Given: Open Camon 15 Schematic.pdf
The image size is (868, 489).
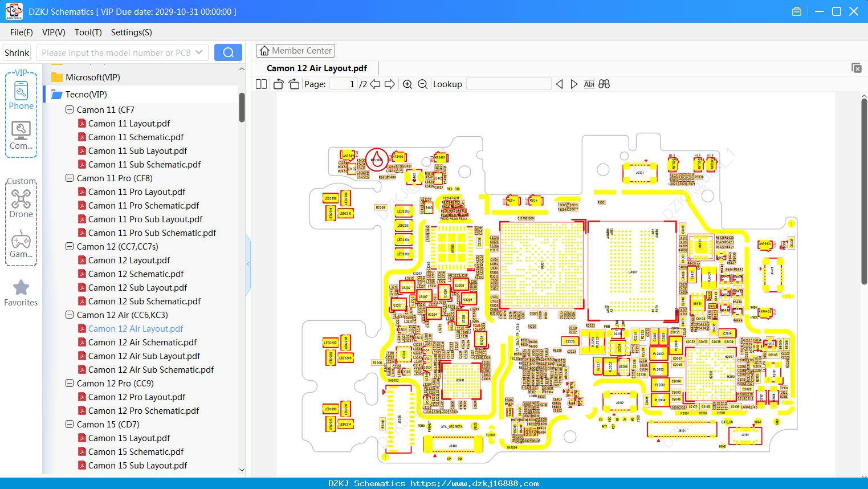Looking at the screenshot, I should [x=136, y=451].
